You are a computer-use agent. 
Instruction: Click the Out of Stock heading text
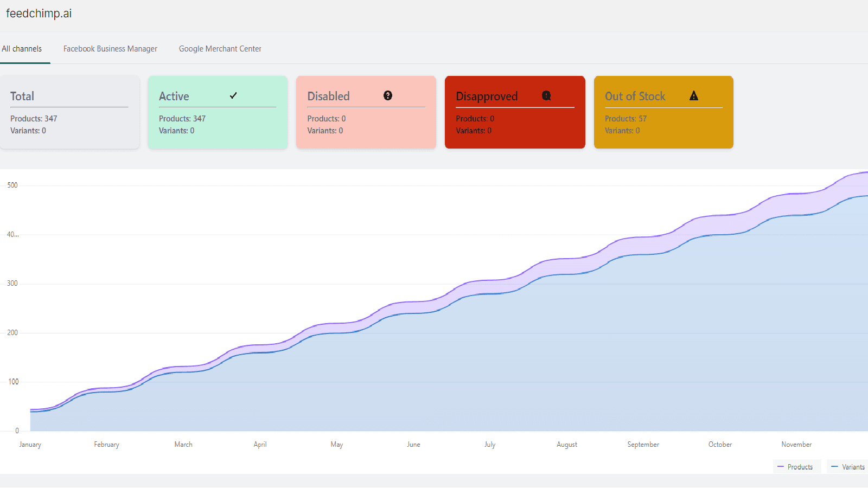(635, 97)
